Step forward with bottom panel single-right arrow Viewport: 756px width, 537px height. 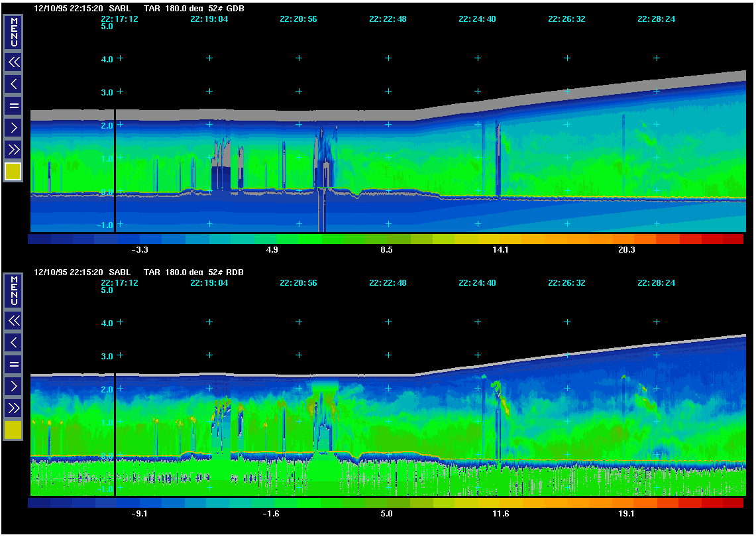[13, 386]
